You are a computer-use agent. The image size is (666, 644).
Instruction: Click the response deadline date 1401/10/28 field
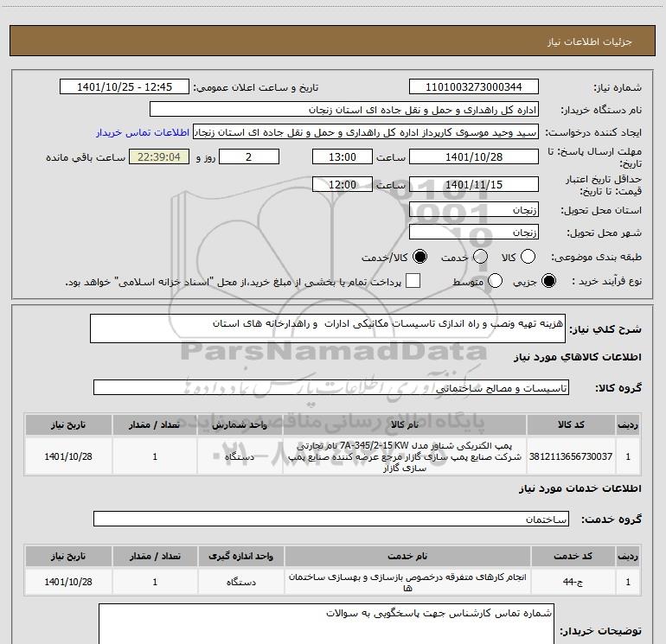(x=474, y=156)
